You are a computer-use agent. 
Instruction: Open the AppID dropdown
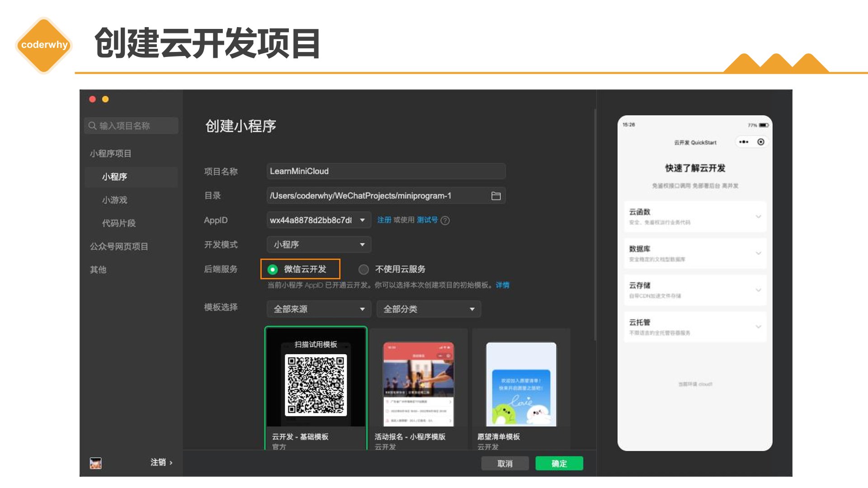[319, 220]
